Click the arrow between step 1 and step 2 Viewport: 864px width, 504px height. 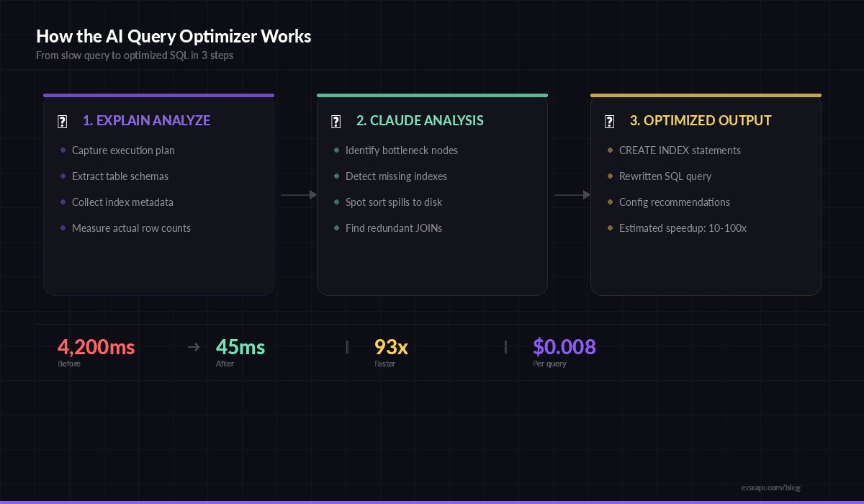298,194
